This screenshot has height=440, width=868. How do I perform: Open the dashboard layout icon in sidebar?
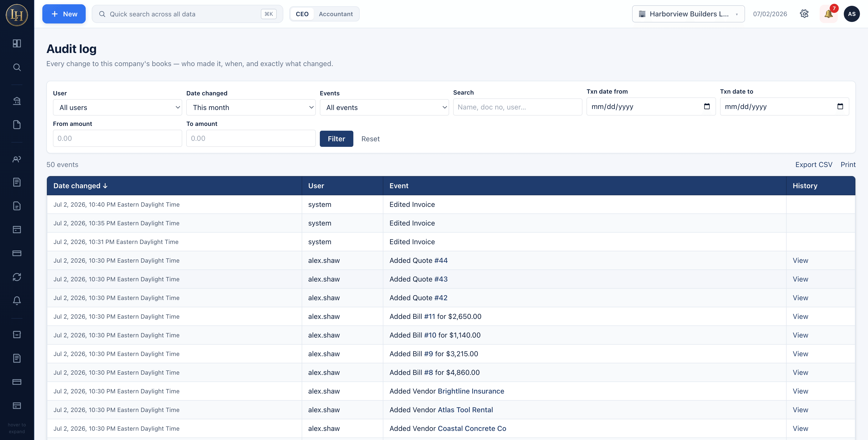[x=17, y=44]
